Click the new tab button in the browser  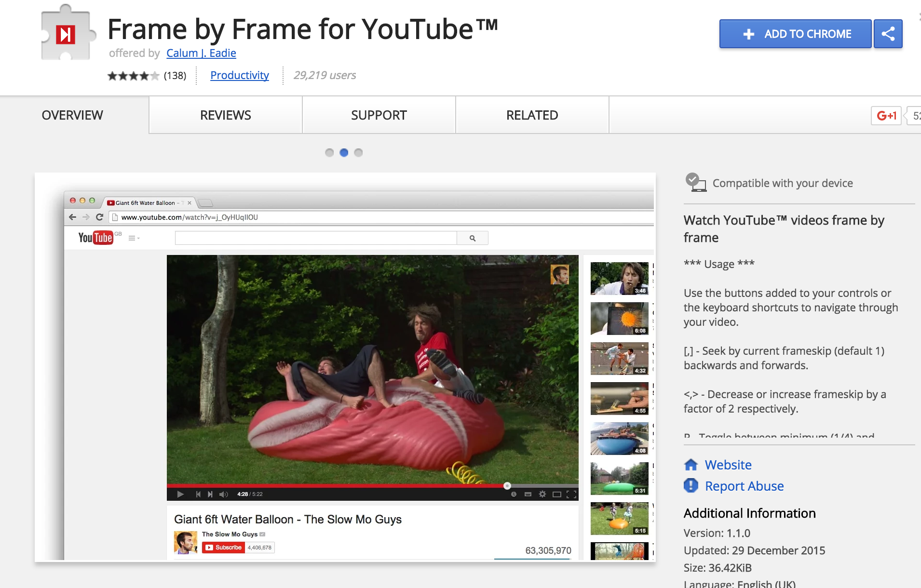tap(205, 202)
